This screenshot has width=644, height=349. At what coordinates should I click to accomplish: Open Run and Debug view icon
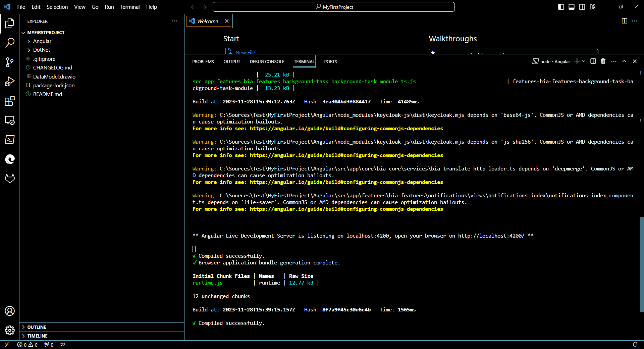pos(10,82)
